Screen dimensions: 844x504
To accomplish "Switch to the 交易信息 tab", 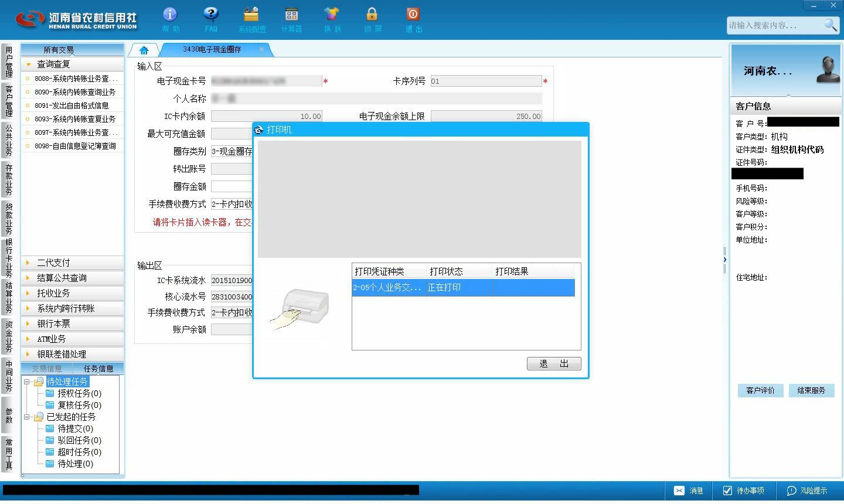I will pyautogui.click(x=47, y=369).
